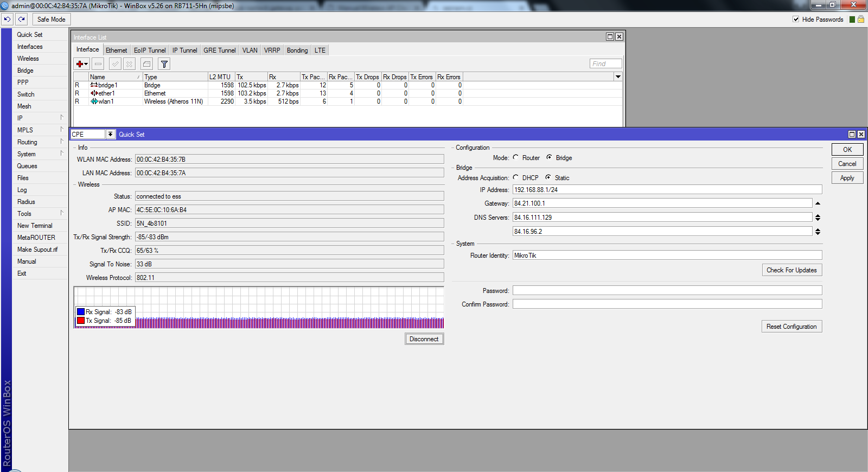The image size is (868, 472).
Task: Close the Interface List window
Action: [x=619, y=37]
